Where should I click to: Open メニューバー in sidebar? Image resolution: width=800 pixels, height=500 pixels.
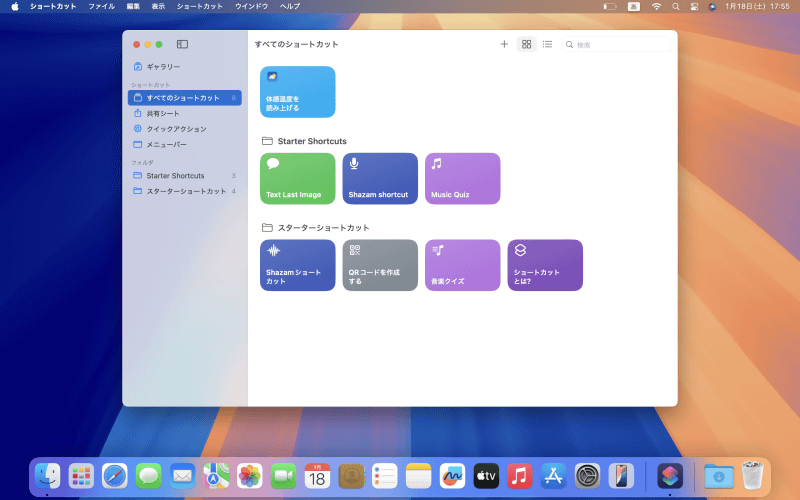coord(184,144)
